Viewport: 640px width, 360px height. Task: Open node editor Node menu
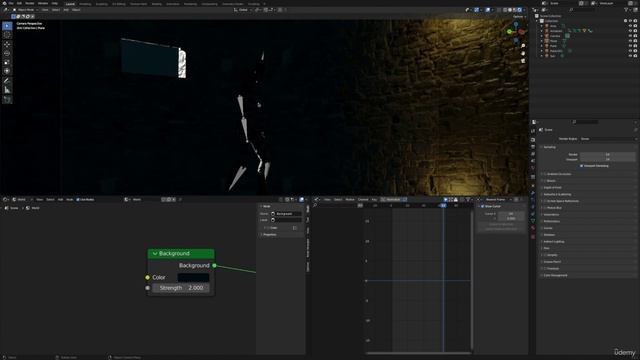69,200
